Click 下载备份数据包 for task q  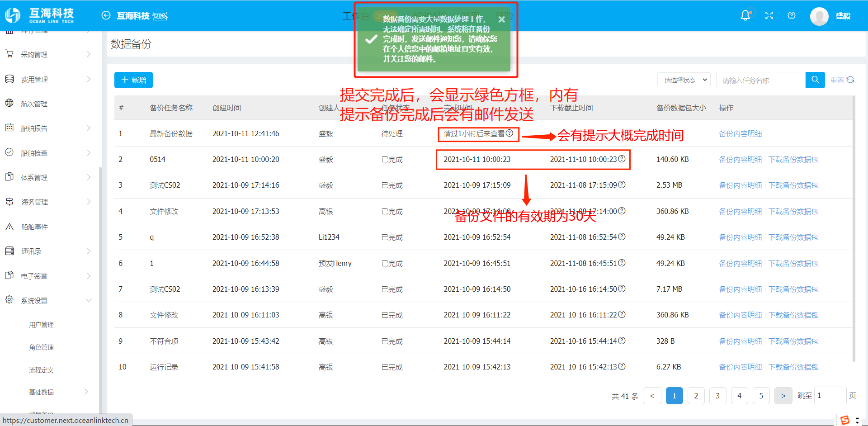(x=793, y=237)
